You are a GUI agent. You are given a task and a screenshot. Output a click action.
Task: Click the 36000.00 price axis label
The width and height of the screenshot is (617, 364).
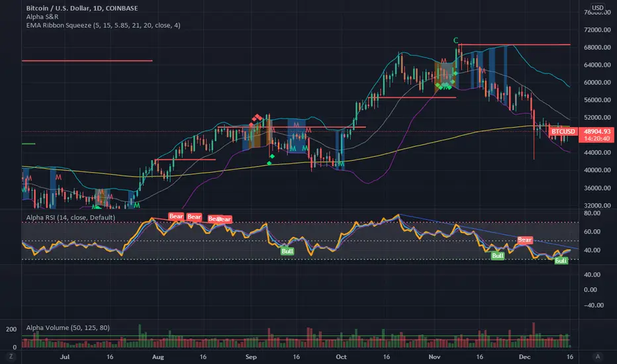pyautogui.click(x=597, y=188)
